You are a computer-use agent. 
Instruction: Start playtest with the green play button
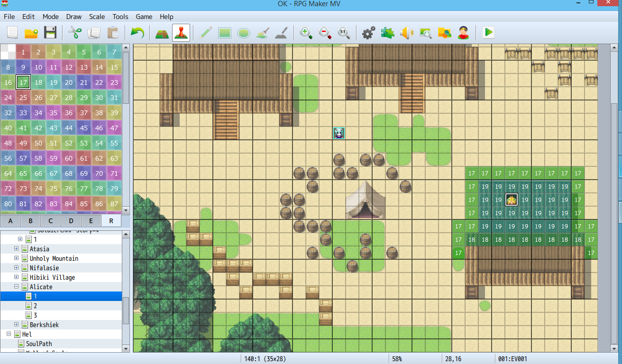pyautogui.click(x=488, y=33)
